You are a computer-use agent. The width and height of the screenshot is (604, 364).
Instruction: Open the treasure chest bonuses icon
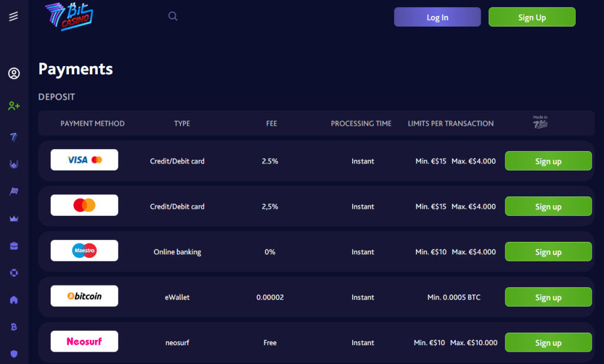tap(13, 245)
